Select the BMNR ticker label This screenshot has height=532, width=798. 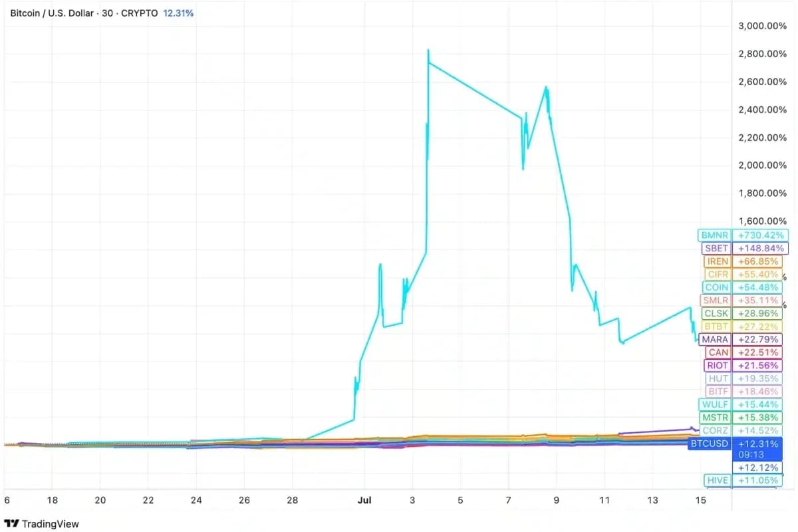(715, 235)
